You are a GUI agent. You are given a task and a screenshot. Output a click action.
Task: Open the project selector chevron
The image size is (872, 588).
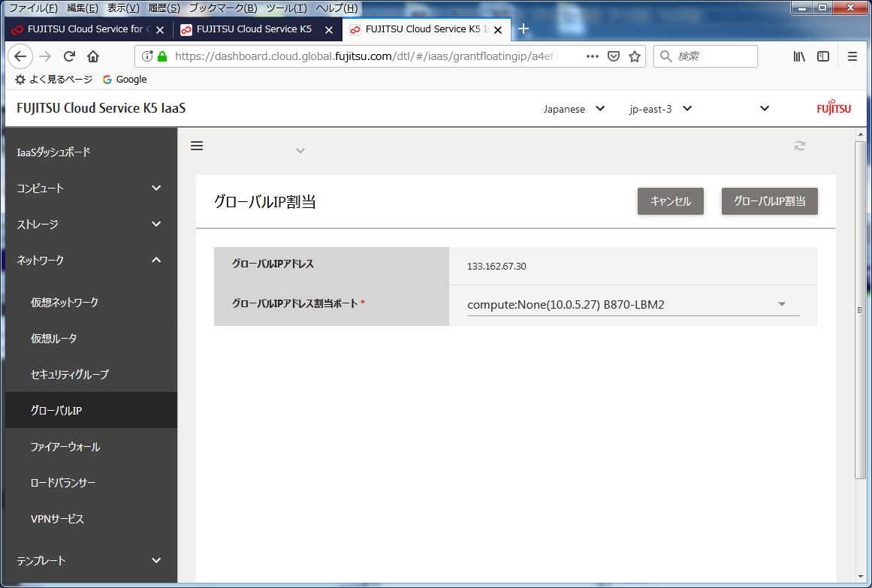(300, 151)
